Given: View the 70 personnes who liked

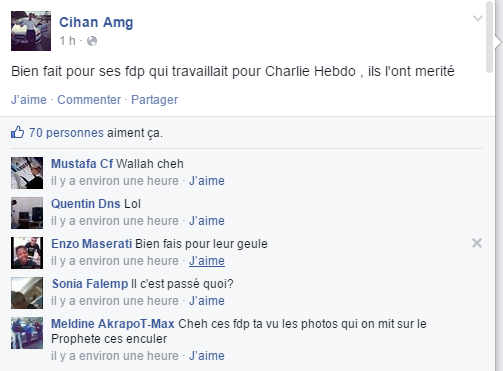Looking at the screenshot, I should [x=66, y=133].
